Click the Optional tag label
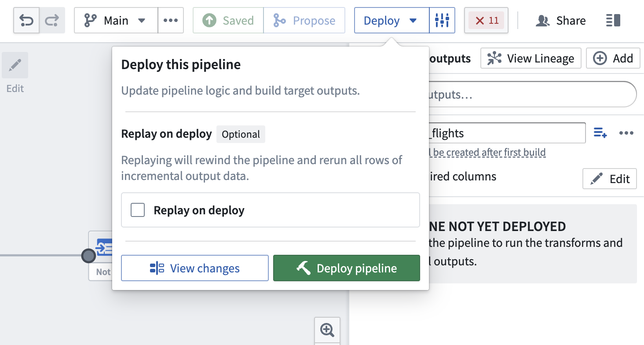Screen dimensions: 644x345 (241, 134)
